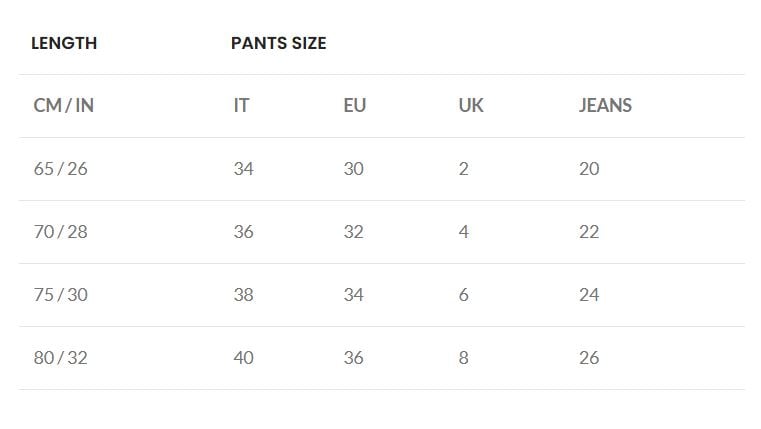
Task: Click IT size 40 cell
Action: (244, 358)
